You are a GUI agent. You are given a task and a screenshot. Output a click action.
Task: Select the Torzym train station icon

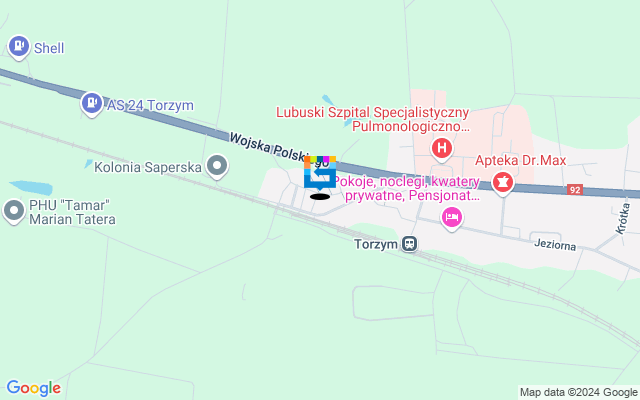coord(409,244)
